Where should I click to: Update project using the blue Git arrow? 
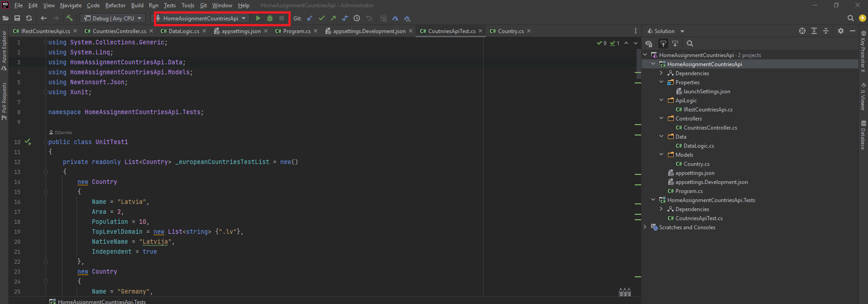310,18
